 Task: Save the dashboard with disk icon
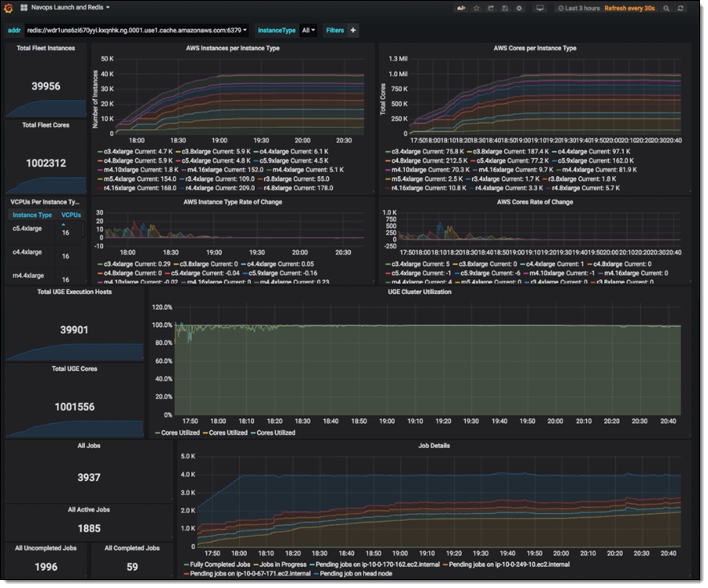(x=504, y=8)
